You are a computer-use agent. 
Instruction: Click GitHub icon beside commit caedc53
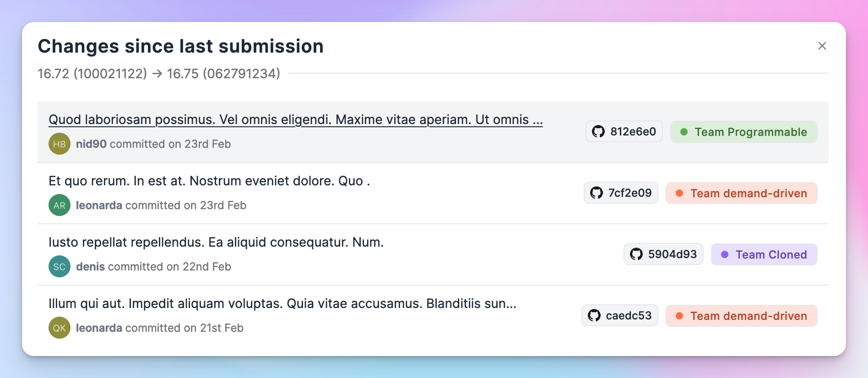click(x=594, y=316)
